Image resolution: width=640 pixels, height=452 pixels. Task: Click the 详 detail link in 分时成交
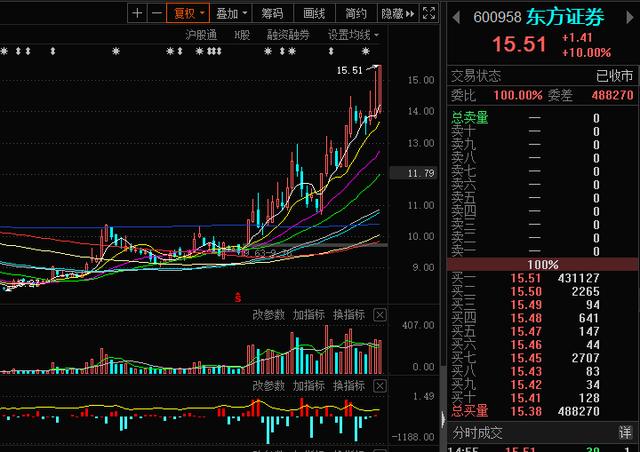[x=625, y=432]
